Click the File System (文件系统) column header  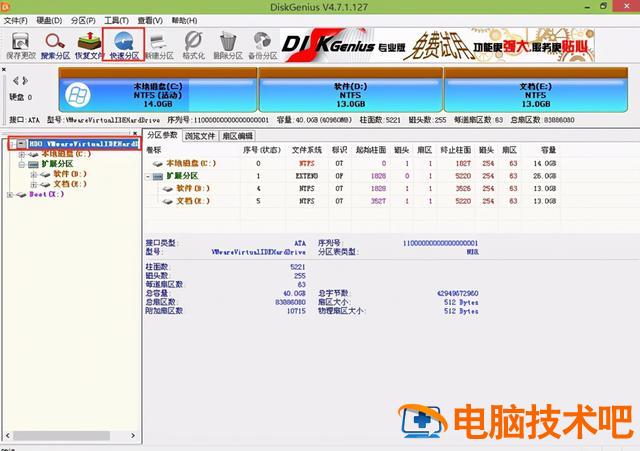point(307,150)
